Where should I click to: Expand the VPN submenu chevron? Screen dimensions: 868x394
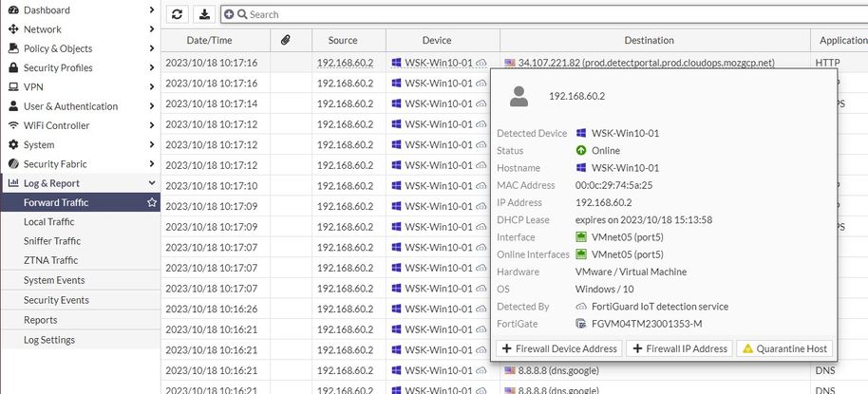pos(152,86)
